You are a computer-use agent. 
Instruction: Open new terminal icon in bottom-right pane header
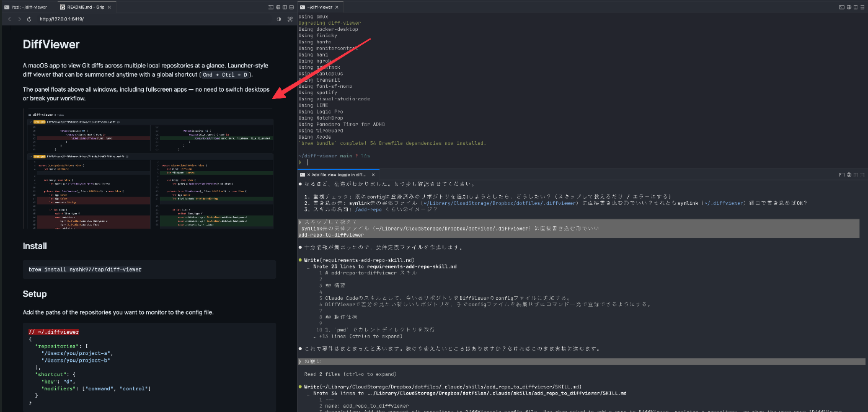[x=841, y=175]
